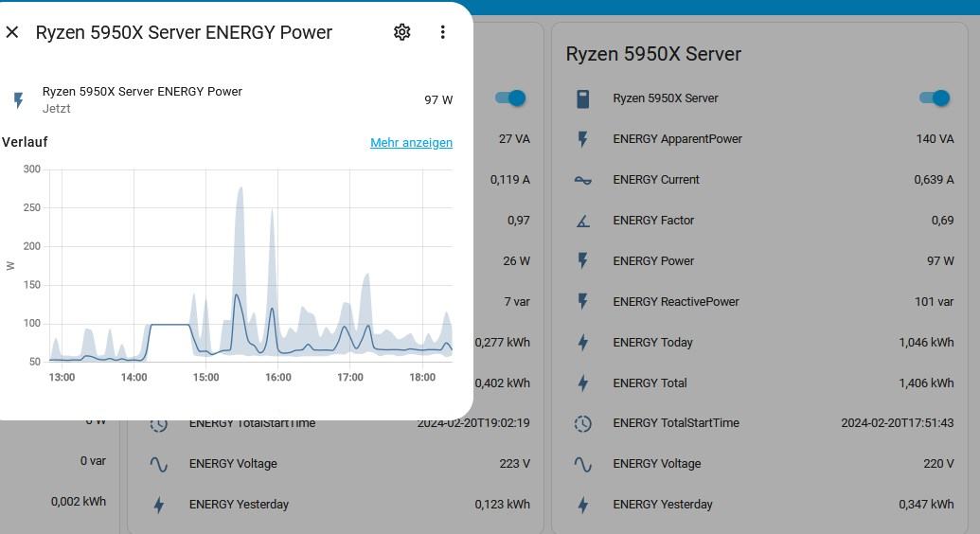Open 'ENERGY Voltage' label in middle card
The height and width of the screenshot is (534, 980).
pyautogui.click(x=233, y=463)
